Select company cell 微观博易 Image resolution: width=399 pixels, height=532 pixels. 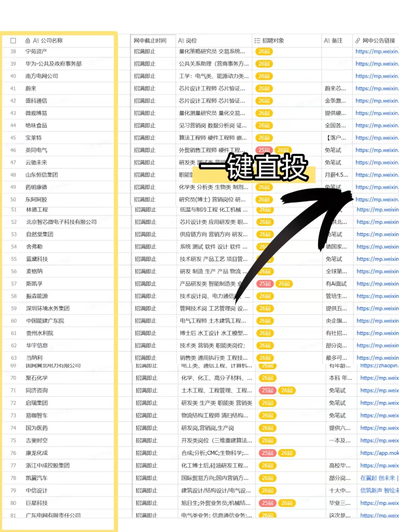point(36,113)
